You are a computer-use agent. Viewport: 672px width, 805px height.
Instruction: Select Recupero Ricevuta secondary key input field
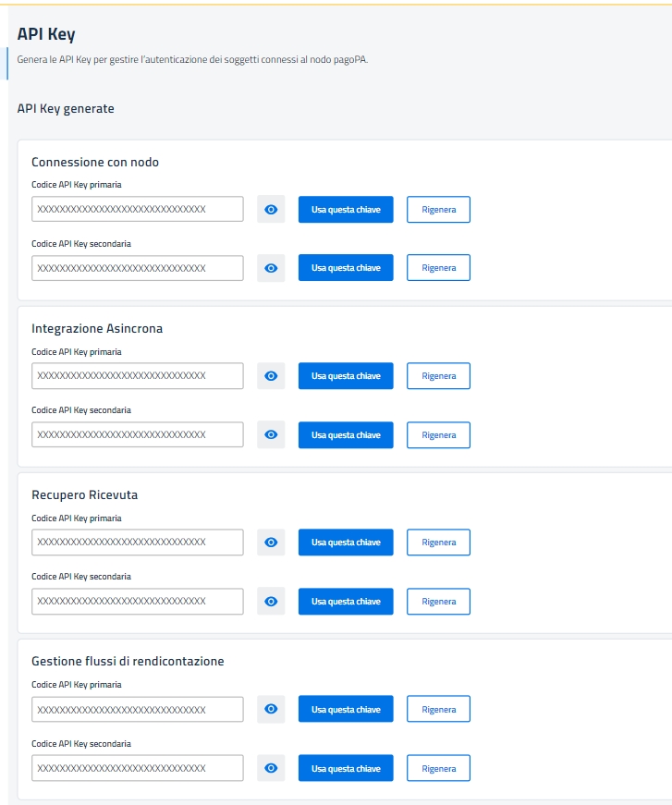coord(138,602)
